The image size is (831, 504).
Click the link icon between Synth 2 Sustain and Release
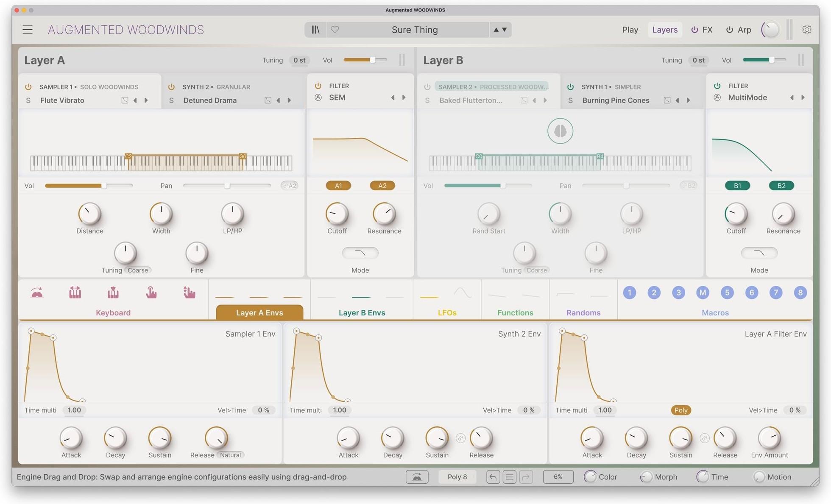pyautogui.click(x=460, y=438)
